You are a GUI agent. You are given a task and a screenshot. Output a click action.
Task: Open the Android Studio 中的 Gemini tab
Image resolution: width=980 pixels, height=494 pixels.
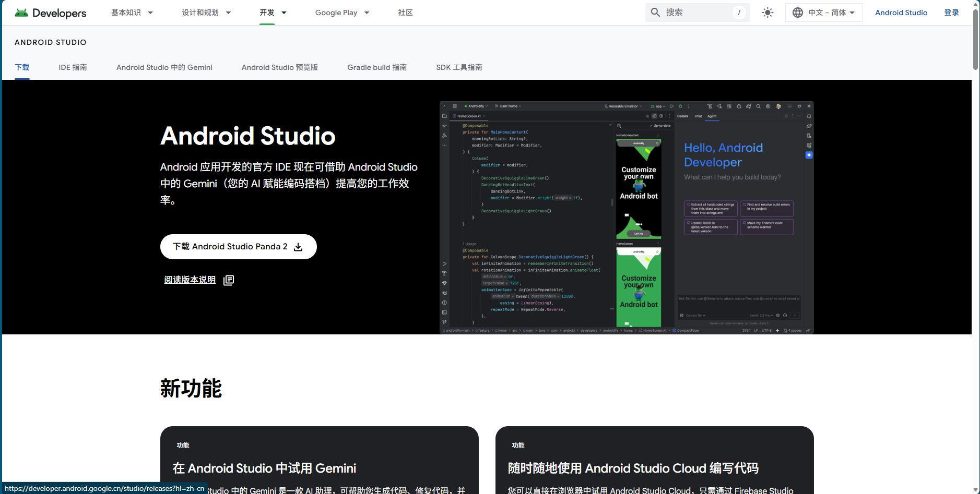(x=164, y=67)
